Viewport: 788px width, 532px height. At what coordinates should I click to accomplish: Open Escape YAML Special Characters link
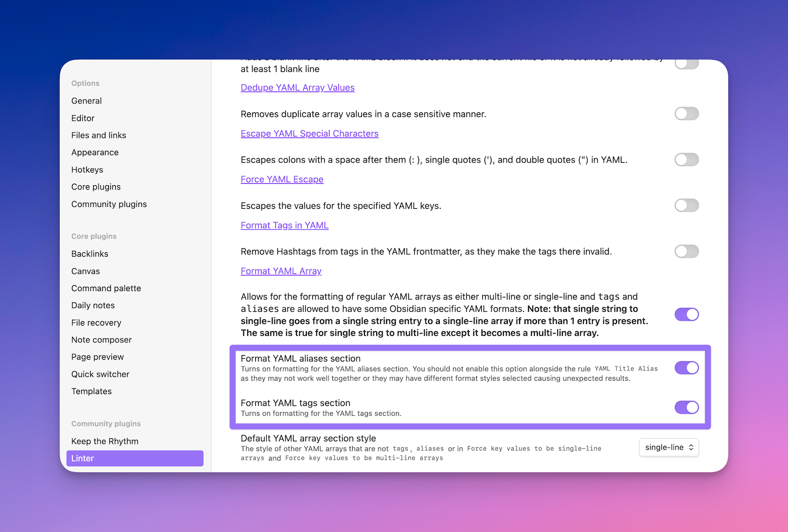click(309, 133)
